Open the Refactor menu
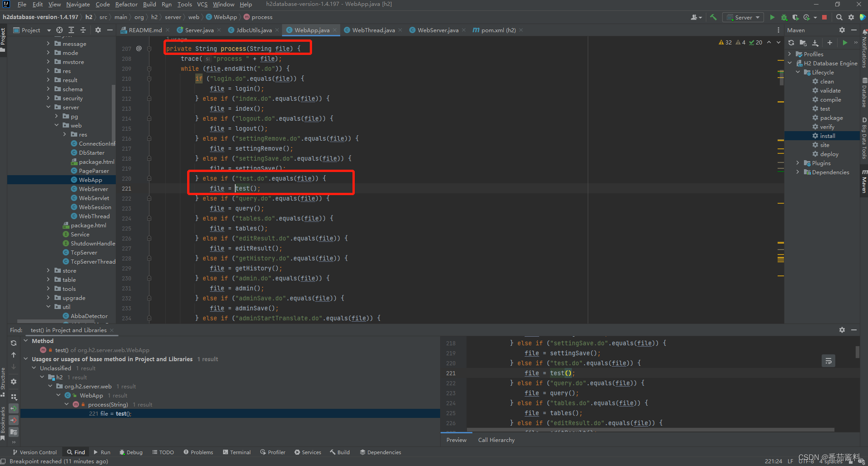868x466 pixels. click(x=126, y=5)
